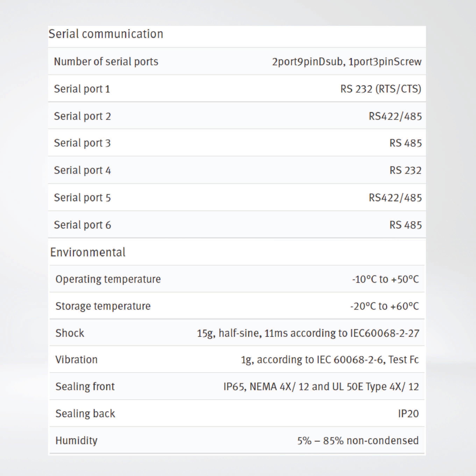The height and width of the screenshot is (476, 476).
Task: Click the Serial port 3 label
Action: (83, 143)
